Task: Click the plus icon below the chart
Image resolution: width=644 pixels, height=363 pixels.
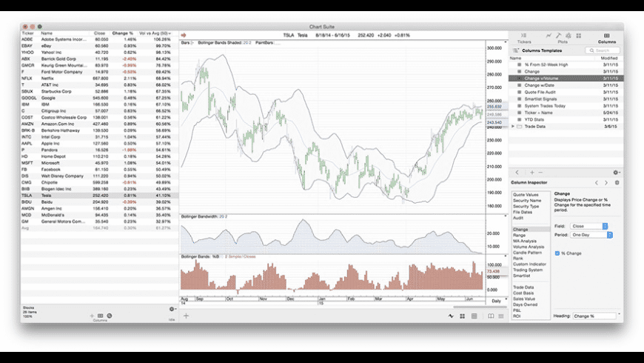Action: [x=186, y=316]
